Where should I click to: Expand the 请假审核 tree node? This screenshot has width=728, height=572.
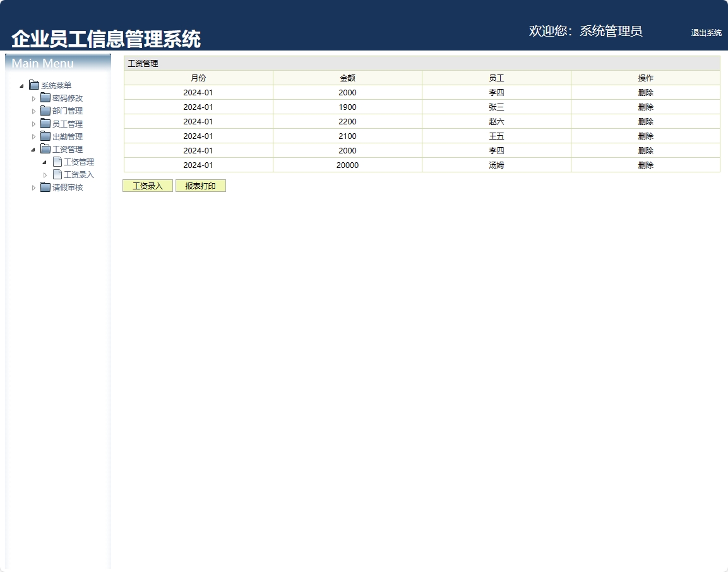coord(35,187)
